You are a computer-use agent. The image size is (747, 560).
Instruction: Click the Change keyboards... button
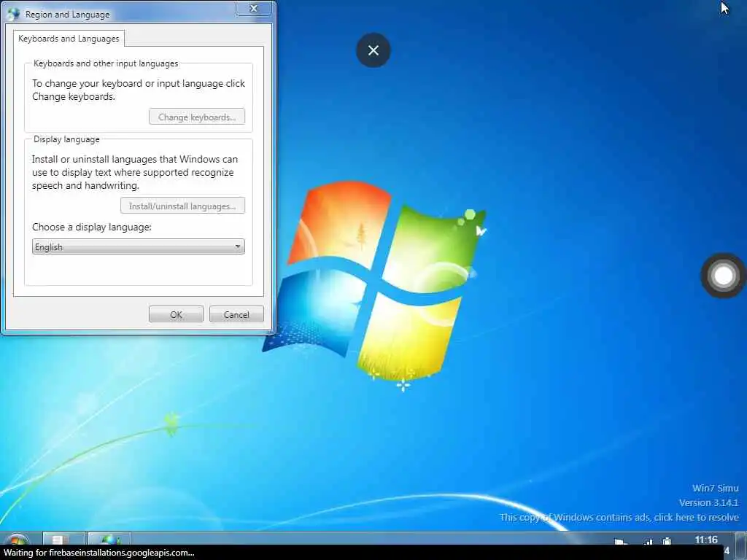(x=197, y=117)
